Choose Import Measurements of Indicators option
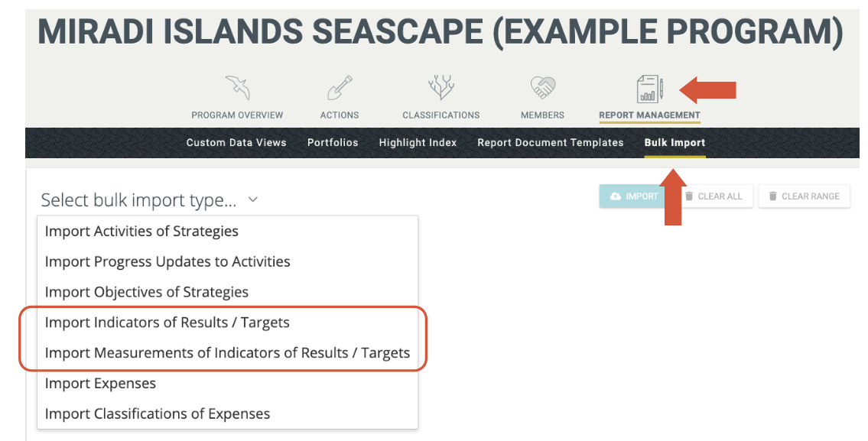 (227, 353)
